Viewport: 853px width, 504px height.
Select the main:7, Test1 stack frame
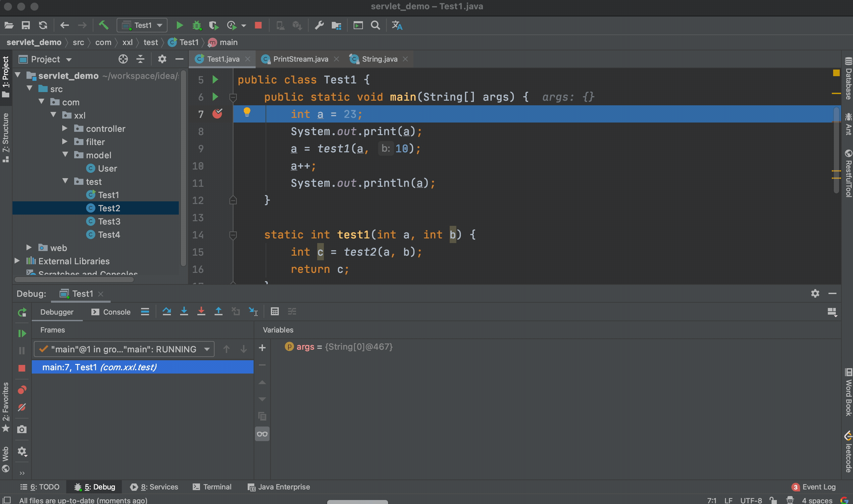pos(143,367)
